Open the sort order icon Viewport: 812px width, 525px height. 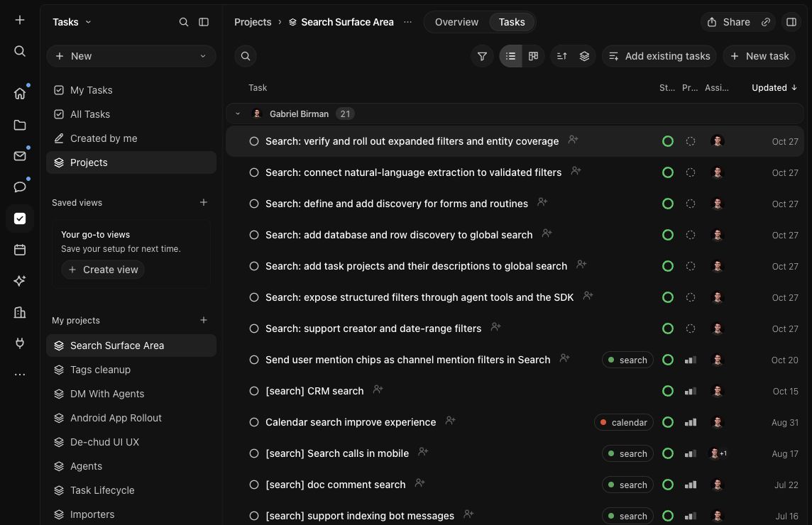(562, 56)
